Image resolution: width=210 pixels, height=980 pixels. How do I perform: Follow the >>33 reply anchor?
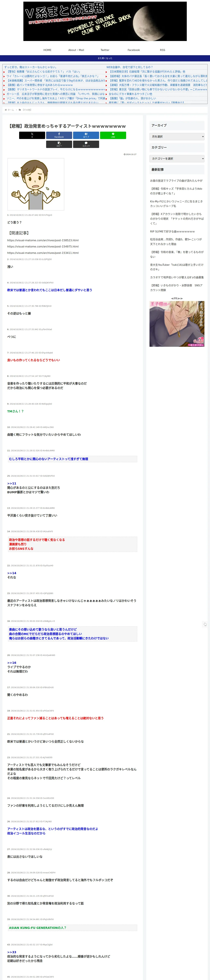click(x=12, y=952)
